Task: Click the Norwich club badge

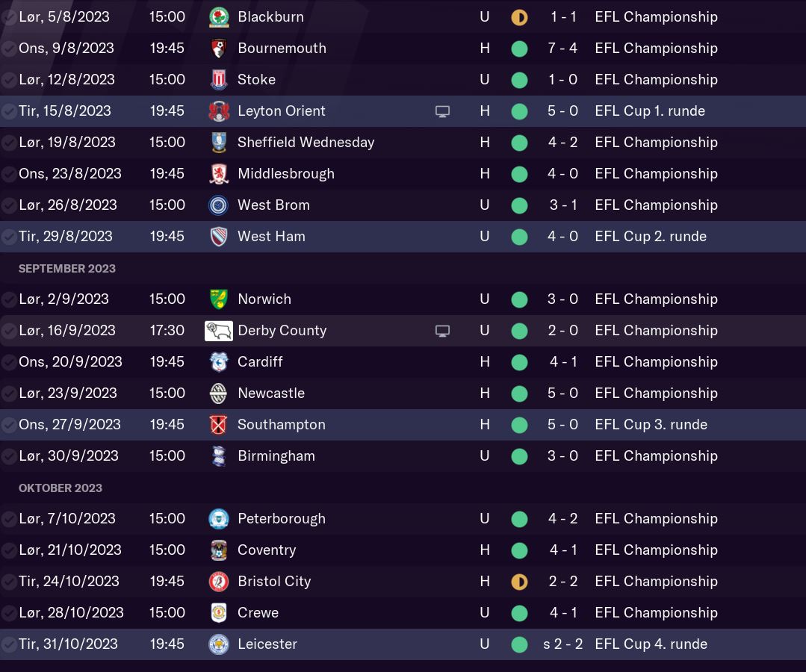Action: tap(218, 299)
